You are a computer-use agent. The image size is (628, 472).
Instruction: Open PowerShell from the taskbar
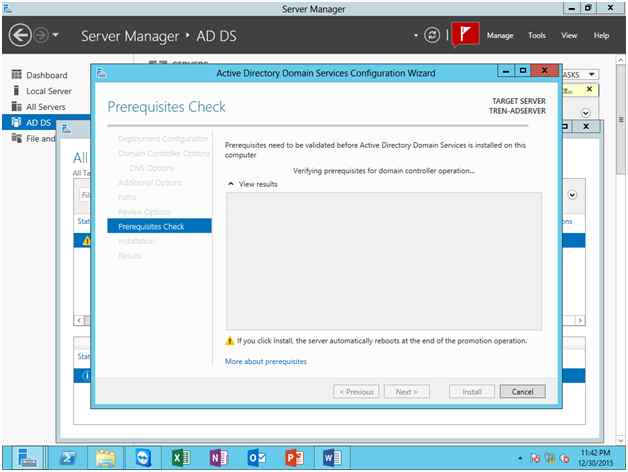tap(68, 458)
